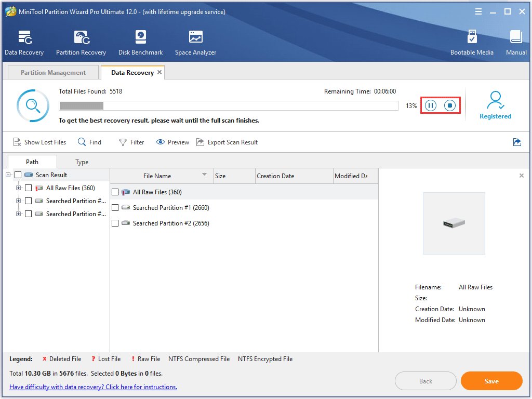Check the All Raw Files checkbox
Screen dimensions: 532x399
[x=115, y=192]
